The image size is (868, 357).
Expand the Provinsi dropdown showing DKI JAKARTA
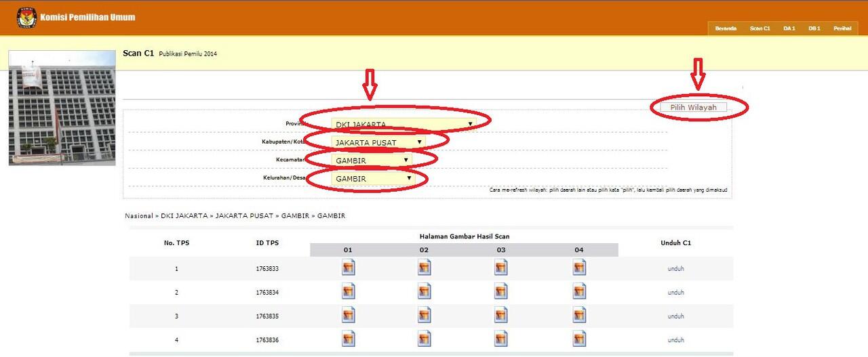[403, 125]
